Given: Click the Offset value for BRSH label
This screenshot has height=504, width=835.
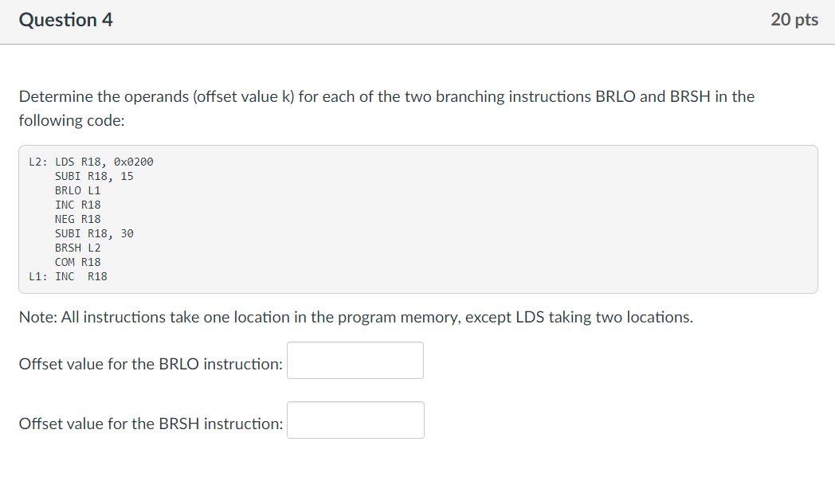Looking at the screenshot, I should coord(151,423).
